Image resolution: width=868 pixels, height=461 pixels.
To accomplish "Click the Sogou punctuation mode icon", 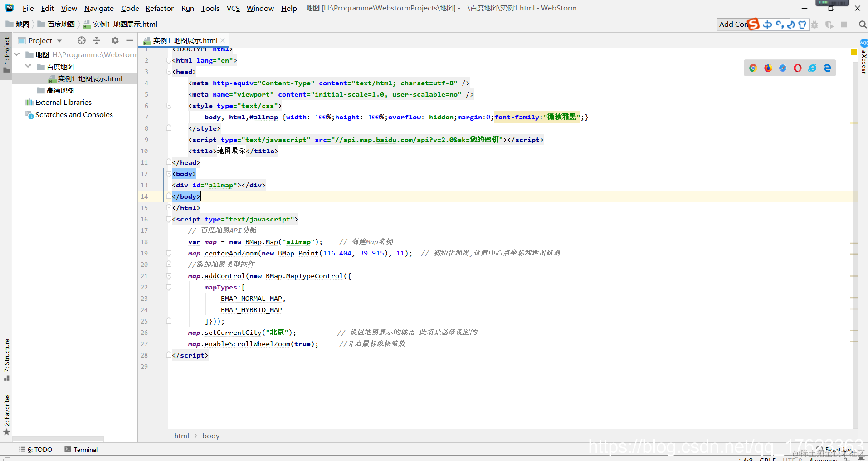I will click(780, 25).
